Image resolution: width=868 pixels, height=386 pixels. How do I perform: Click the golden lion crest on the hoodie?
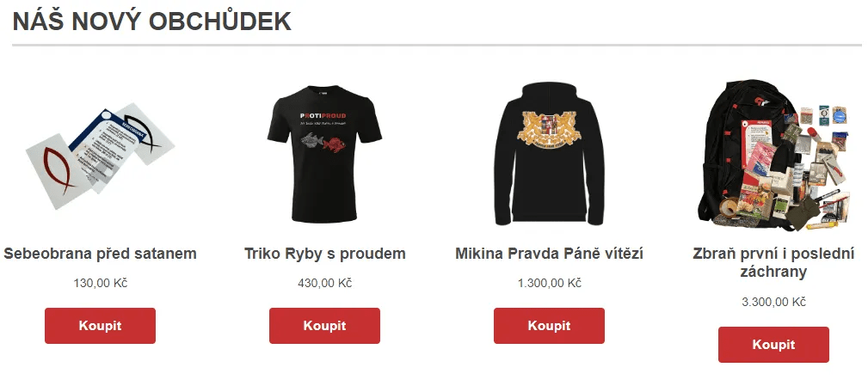click(x=548, y=128)
